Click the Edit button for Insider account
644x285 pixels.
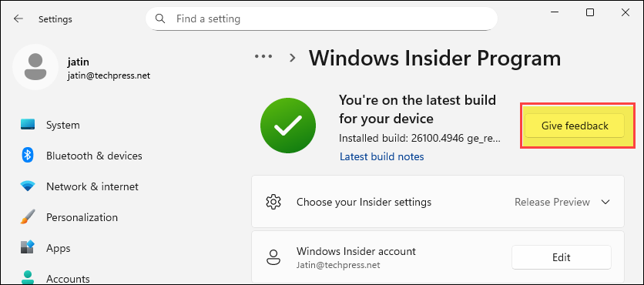point(562,257)
